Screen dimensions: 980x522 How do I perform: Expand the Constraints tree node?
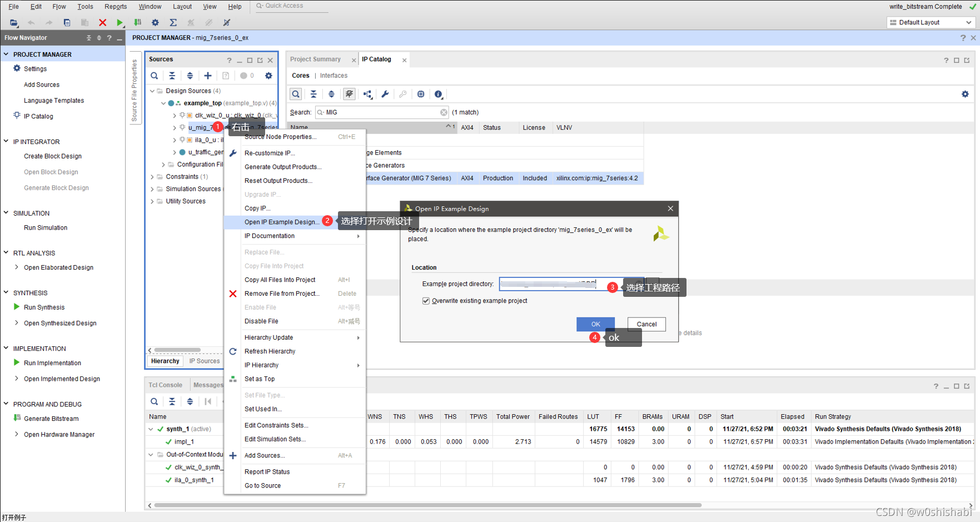pos(152,177)
